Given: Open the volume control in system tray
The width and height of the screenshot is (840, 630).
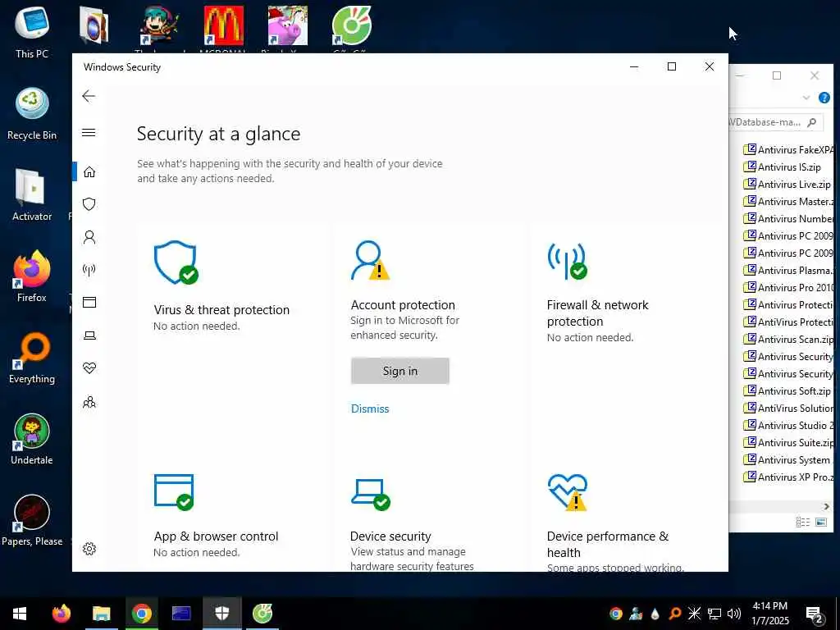Looking at the screenshot, I should point(734,614).
